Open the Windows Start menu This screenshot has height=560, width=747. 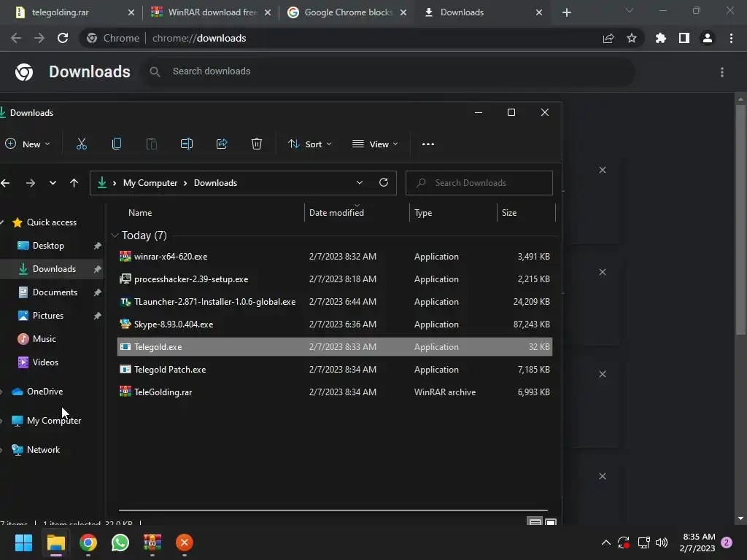23,542
